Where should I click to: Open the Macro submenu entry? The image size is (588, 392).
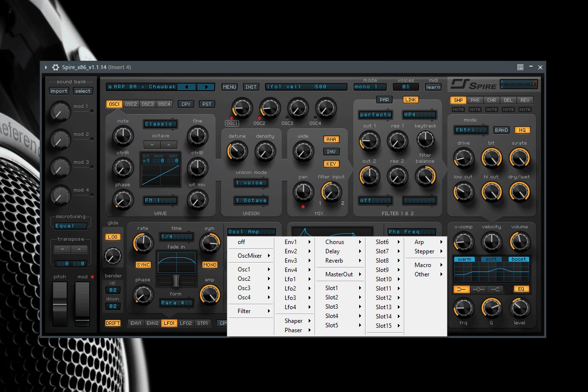(426, 265)
